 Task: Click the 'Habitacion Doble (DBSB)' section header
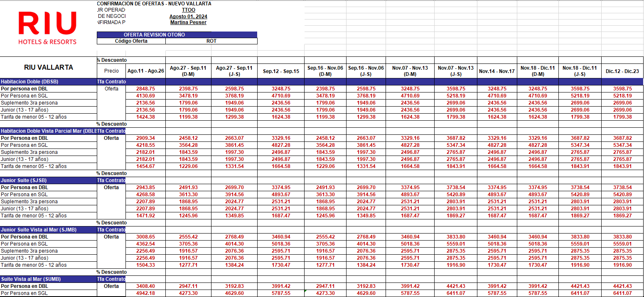point(48,82)
